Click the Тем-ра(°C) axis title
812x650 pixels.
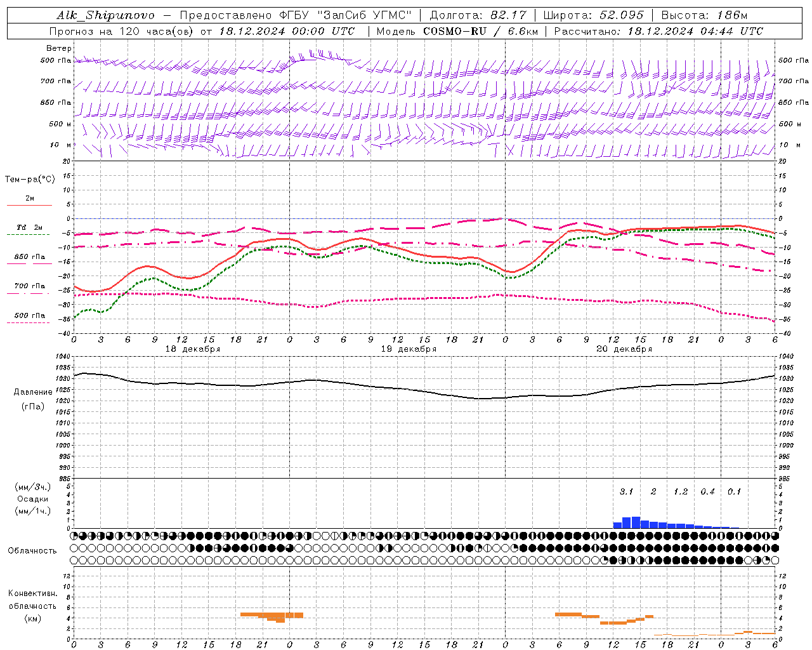30,180
